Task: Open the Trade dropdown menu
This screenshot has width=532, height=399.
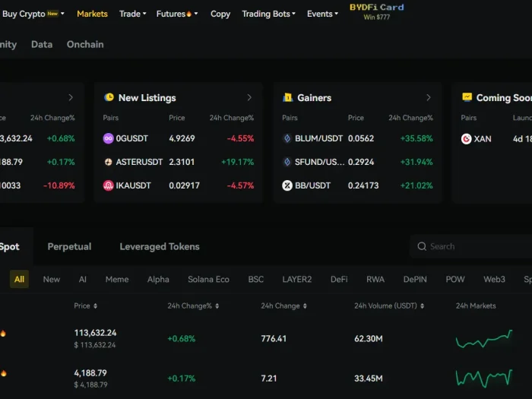Action: click(132, 14)
